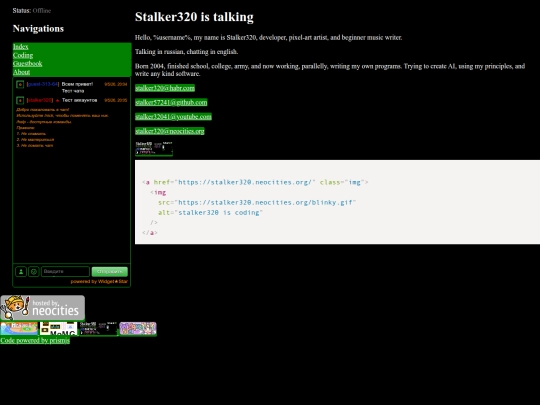Click the Stalker320 blinky badge below email links
The width and height of the screenshot is (540, 405).
coord(154,148)
